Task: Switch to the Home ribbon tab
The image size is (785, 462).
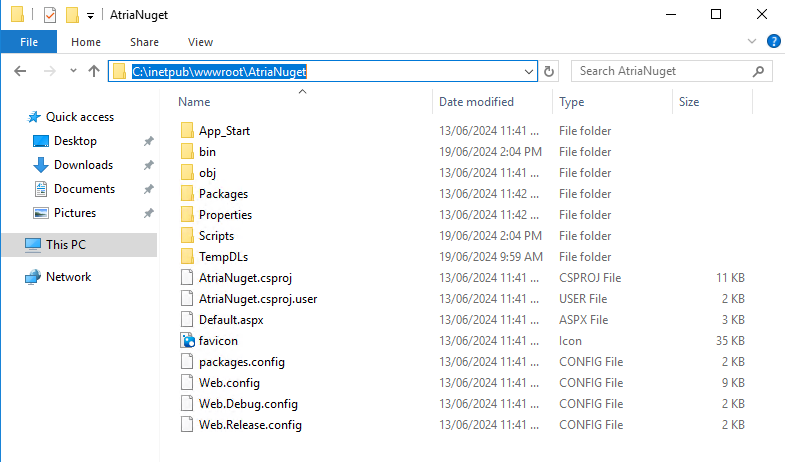Action: pos(86,42)
